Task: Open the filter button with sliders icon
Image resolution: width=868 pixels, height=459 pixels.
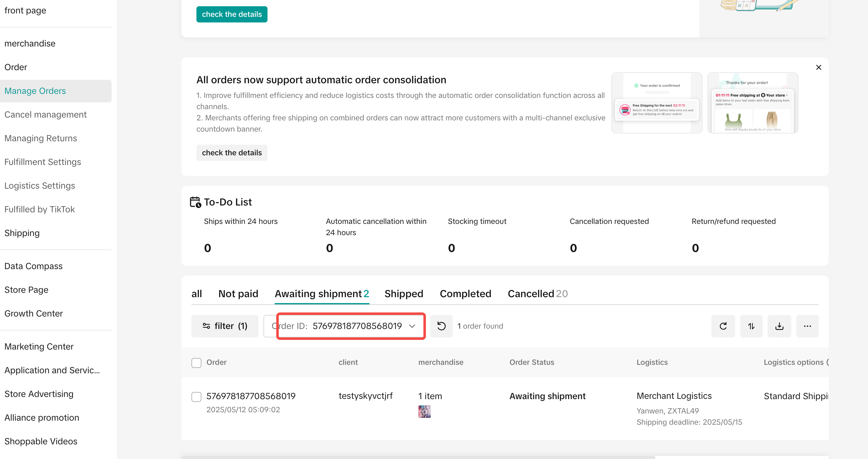Action: 225,326
